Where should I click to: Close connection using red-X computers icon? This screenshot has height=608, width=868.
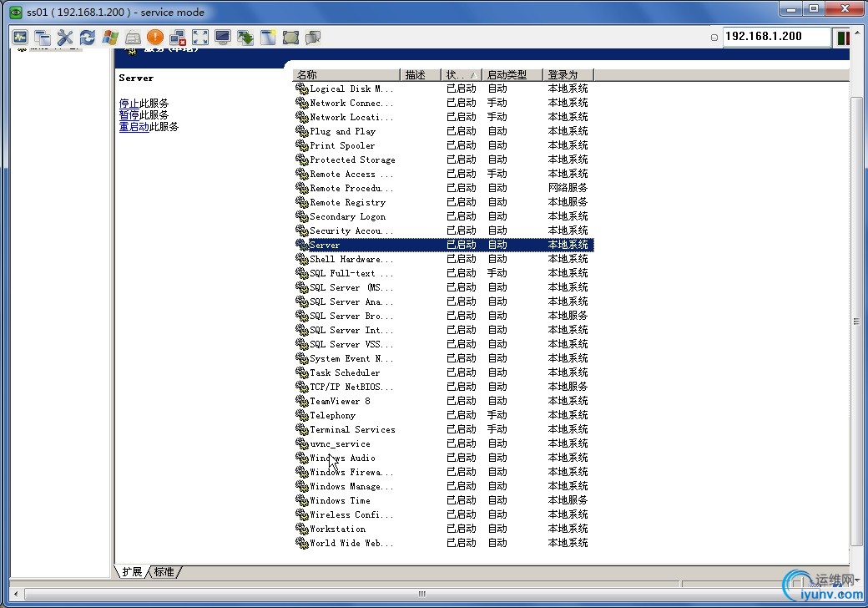click(x=178, y=37)
